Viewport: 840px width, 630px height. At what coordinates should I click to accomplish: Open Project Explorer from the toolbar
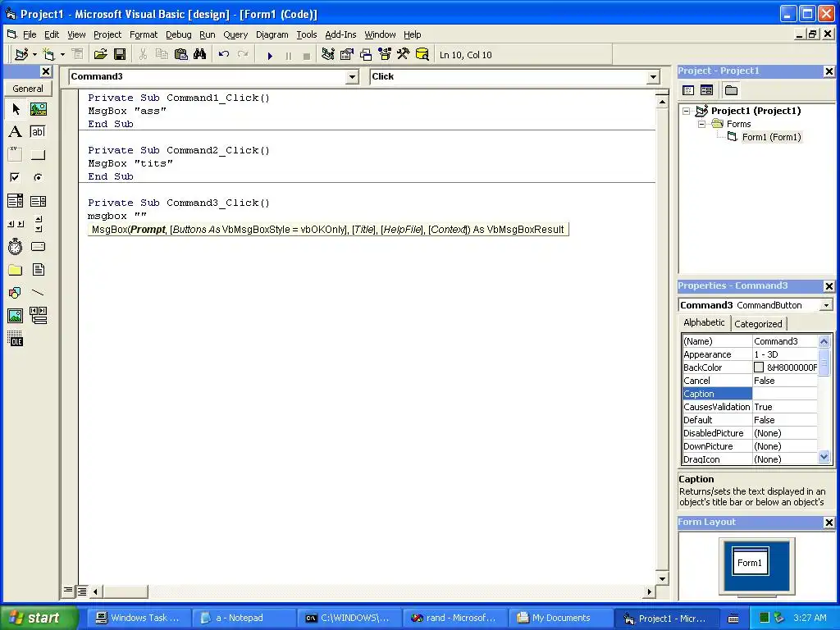(x=328, y=54)
